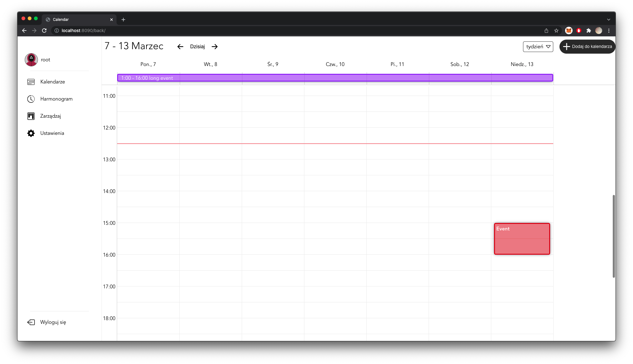Click the 13:00 time label
This screenshot has height=364, width=633.
(x=109, y=160)
